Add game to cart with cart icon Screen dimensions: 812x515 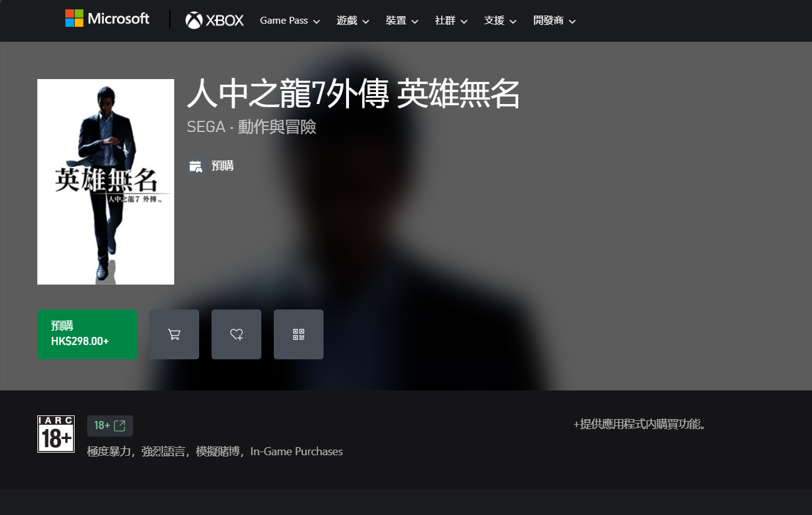click(x=174, y=334)
